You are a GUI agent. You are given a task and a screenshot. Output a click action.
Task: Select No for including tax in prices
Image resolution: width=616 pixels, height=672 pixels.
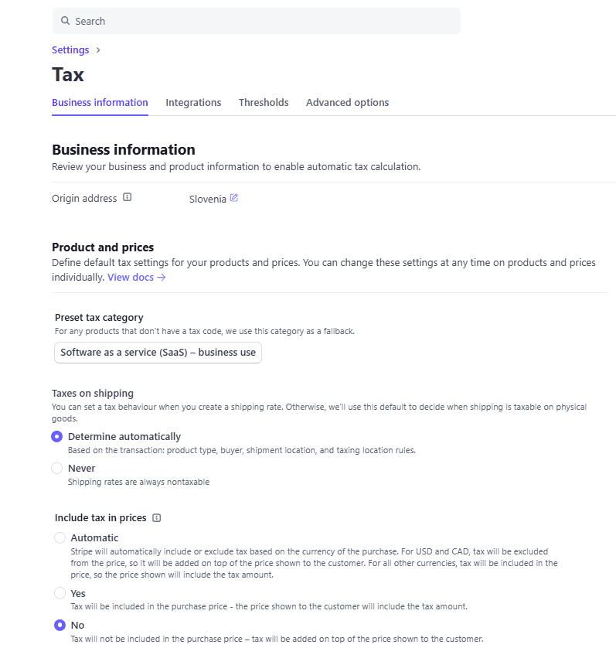60,625
